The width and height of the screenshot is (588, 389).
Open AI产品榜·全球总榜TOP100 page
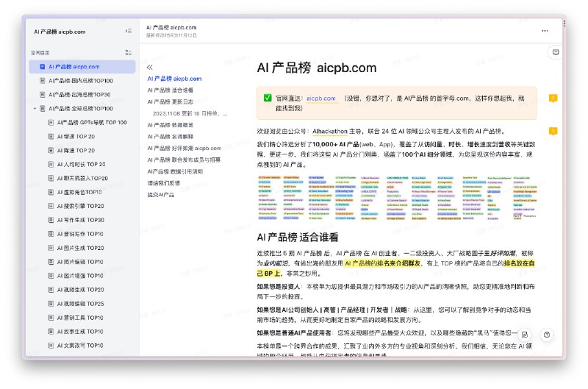[82, 108]
